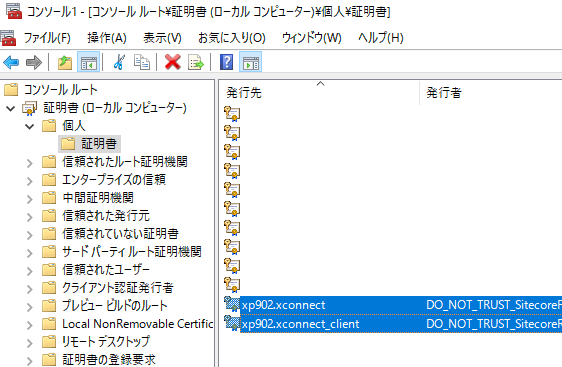This screenshot has height=367, width=562.
Task: Export the list with the export icon
Action: 196,62
